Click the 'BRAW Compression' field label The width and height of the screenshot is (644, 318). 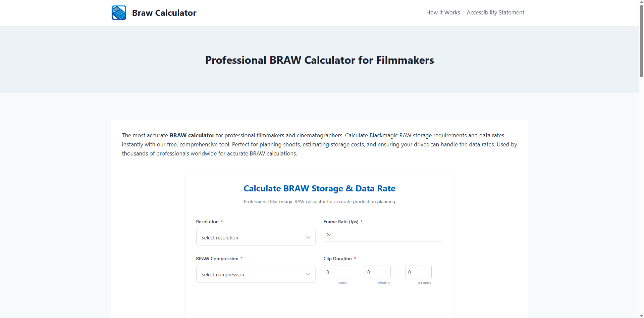[x=217, y=259]
